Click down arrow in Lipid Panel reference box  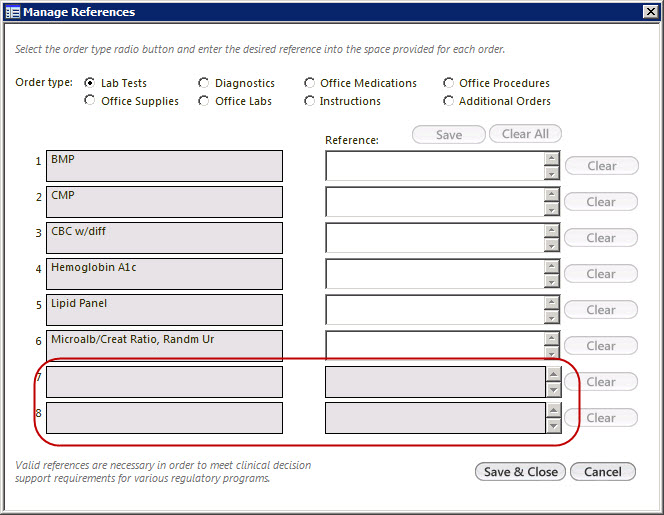(551, 317)
